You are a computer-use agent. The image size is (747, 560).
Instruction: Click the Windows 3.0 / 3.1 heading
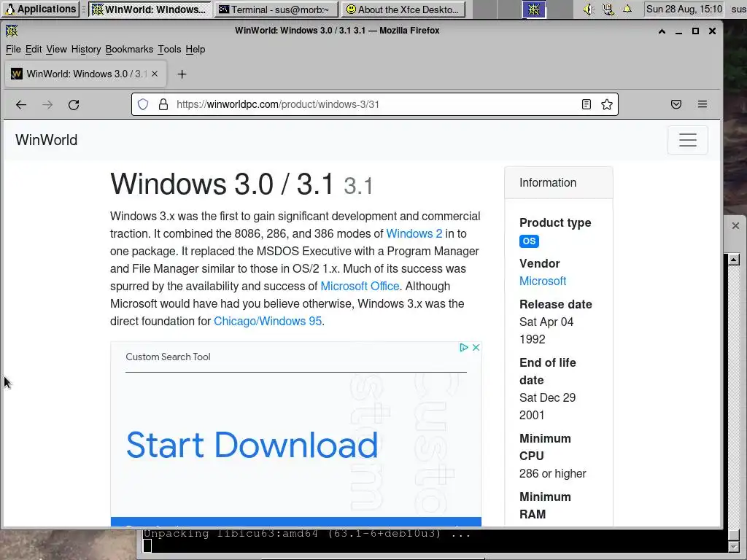[x=241, y=184]
